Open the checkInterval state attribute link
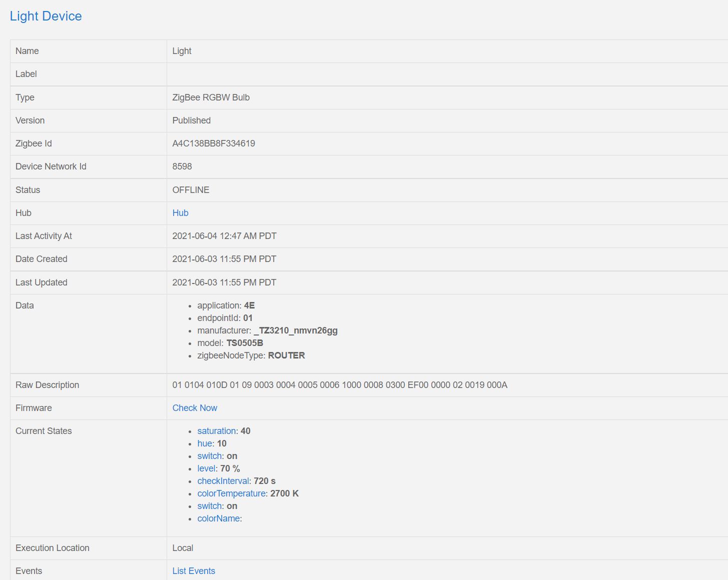728x580 pixels. click(223, 480)
